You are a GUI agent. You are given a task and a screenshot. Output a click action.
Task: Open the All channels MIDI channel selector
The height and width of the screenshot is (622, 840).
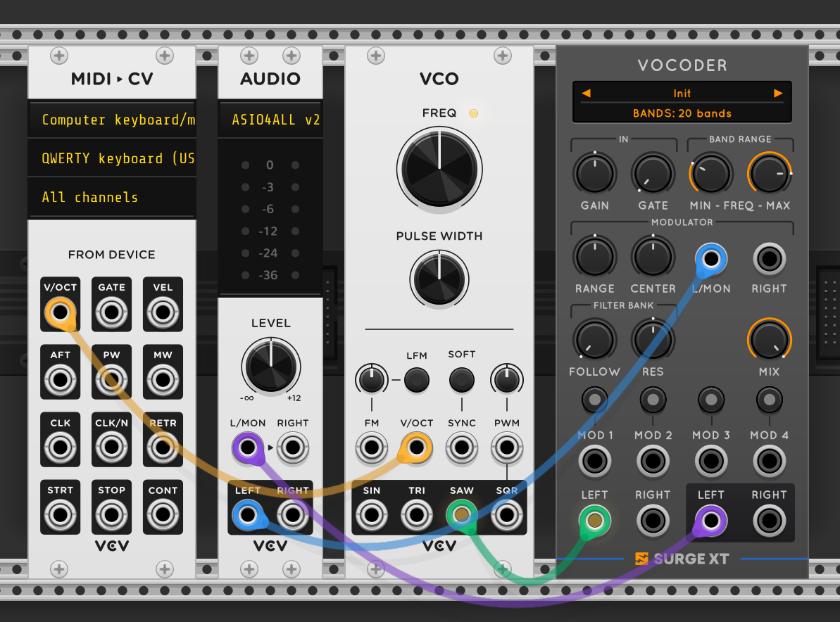point(112,197)
